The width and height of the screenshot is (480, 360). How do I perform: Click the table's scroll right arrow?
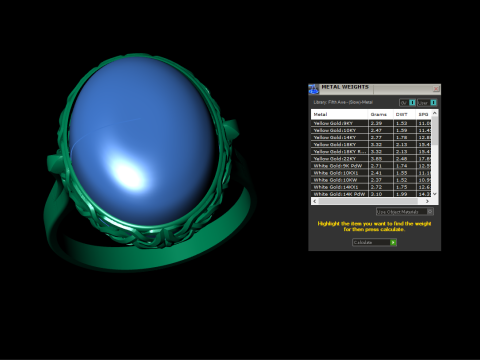427,201
